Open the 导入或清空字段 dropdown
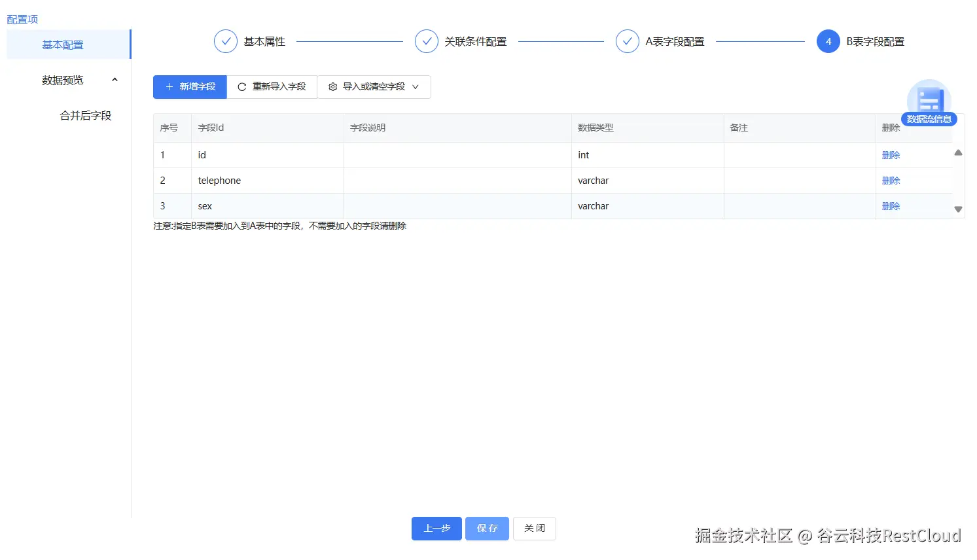The image size is (977, 560). pyautogui.click(x=374, y=87)
